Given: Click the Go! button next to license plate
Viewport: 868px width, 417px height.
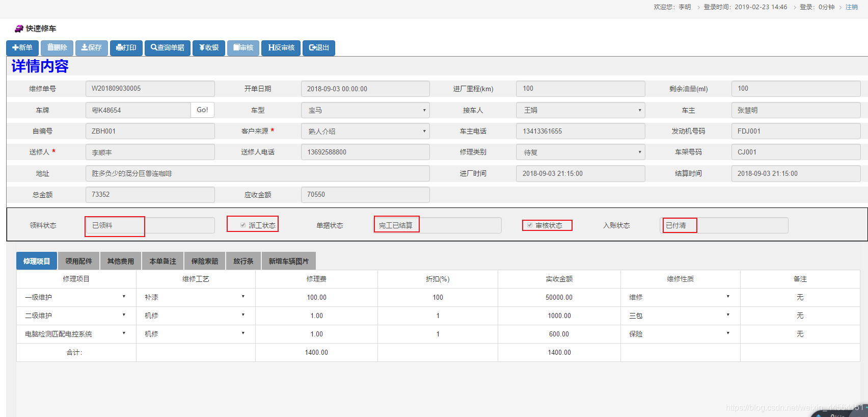Looking at the screenshot, I should 202,110.
